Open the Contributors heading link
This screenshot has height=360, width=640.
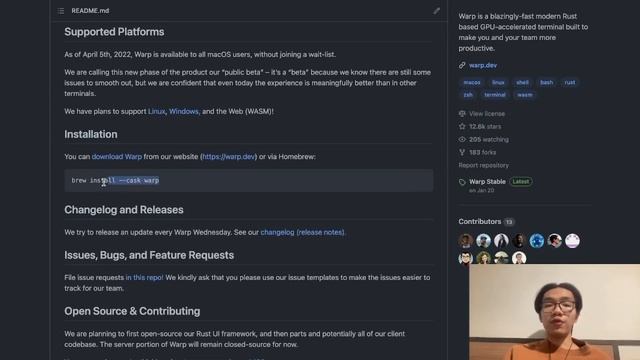coord(480,222)
